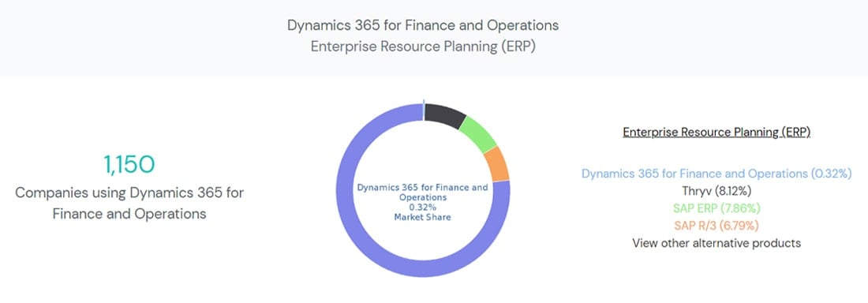Select the orange SAP R/3 donut segment
The height and width of the screenshot is (303, 868).
[498, 164]
